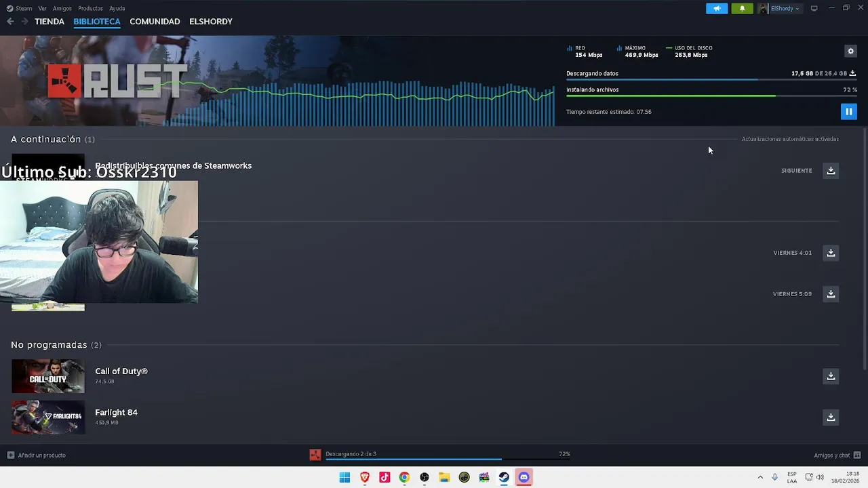The width and height of the screenshot is (868, 488).
Task: Go back with the left arrow
Action: tap(10, 22)
